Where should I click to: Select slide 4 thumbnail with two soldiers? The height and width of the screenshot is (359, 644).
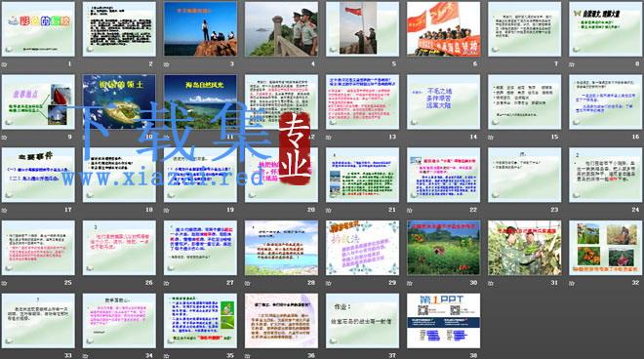click(x=281, y=28)
